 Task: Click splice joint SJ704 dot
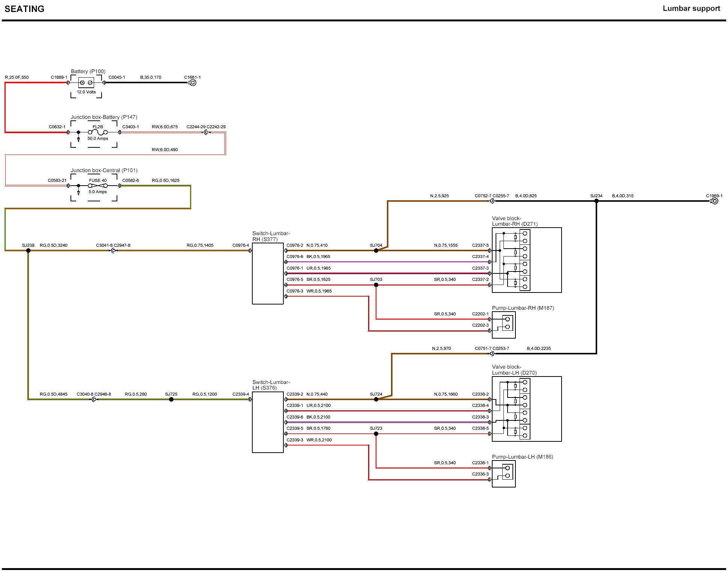tap(376, 250)
